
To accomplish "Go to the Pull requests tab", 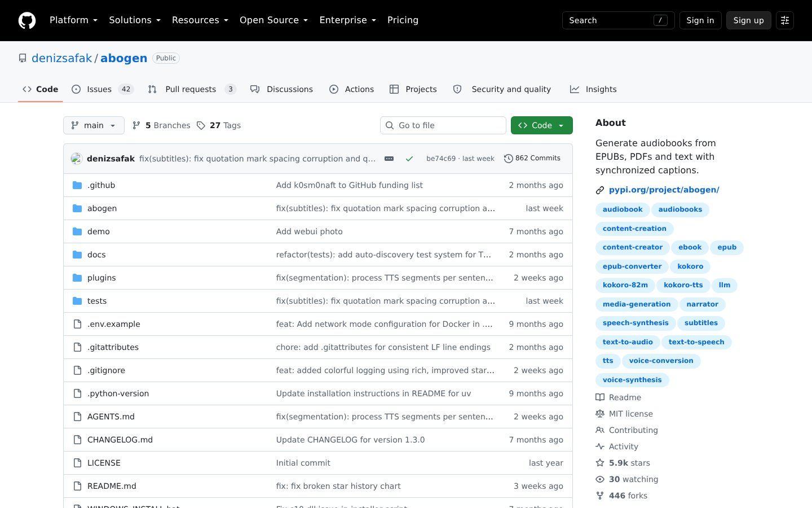I will coord(192,89).
